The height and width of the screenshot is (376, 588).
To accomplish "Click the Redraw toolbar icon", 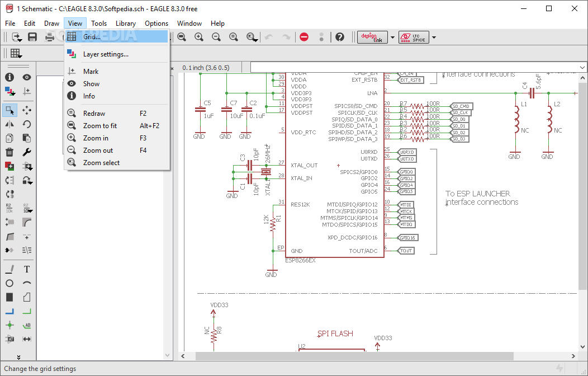I will pyautogui.click(x=234, y=37).
